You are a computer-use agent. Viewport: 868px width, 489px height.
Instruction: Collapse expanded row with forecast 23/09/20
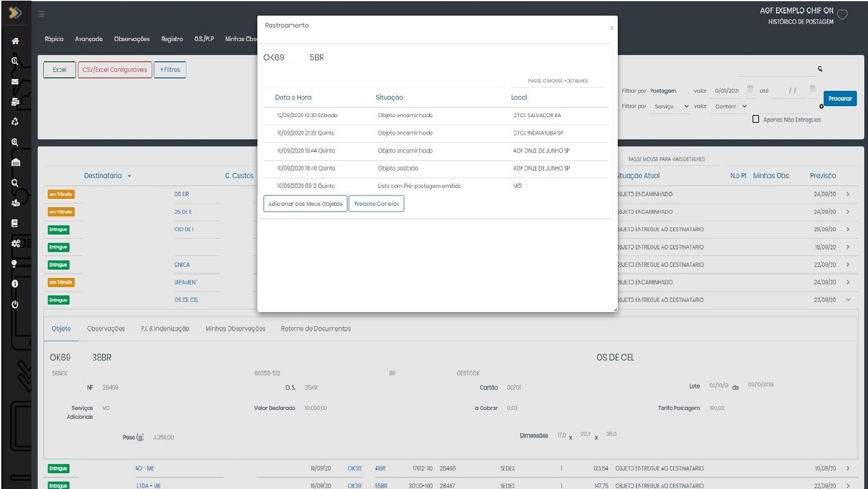[x=848, y=300]
